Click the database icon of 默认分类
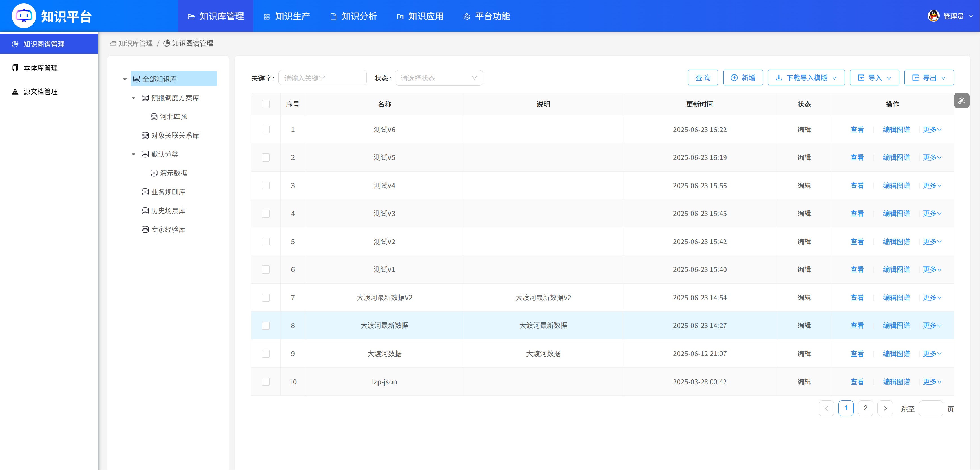 [145, 154]
